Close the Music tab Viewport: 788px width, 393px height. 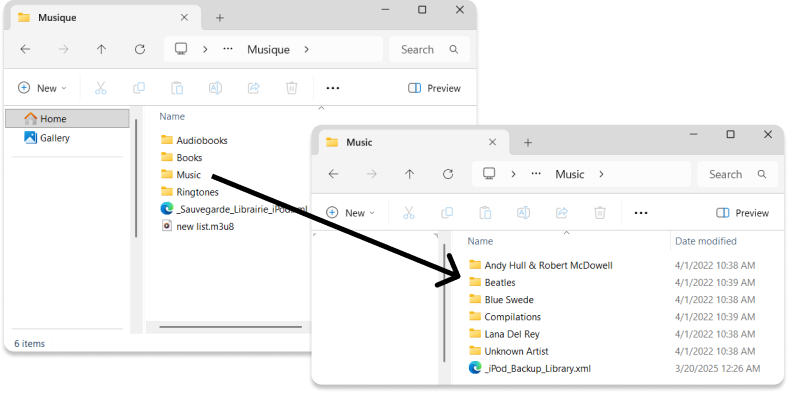tap(492, 142)
